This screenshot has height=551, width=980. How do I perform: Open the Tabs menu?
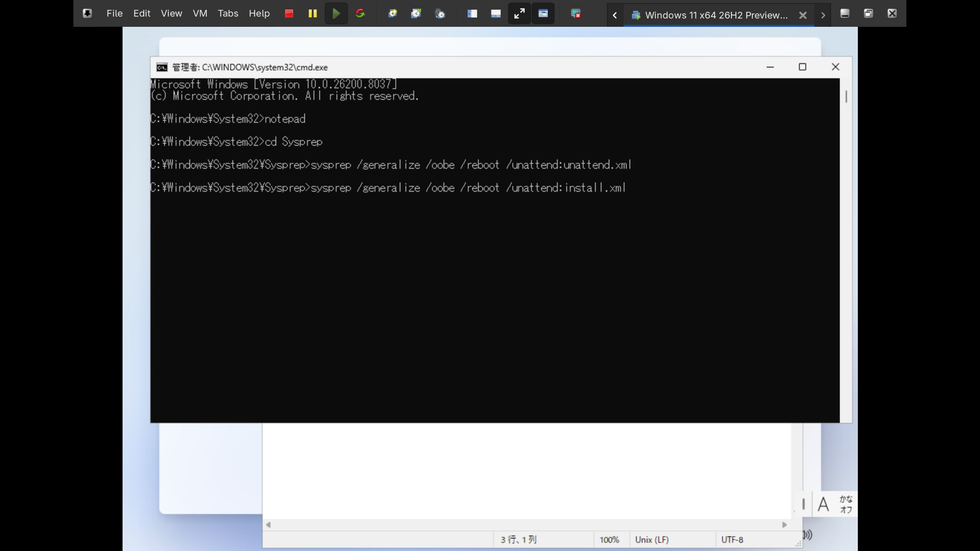228,13
